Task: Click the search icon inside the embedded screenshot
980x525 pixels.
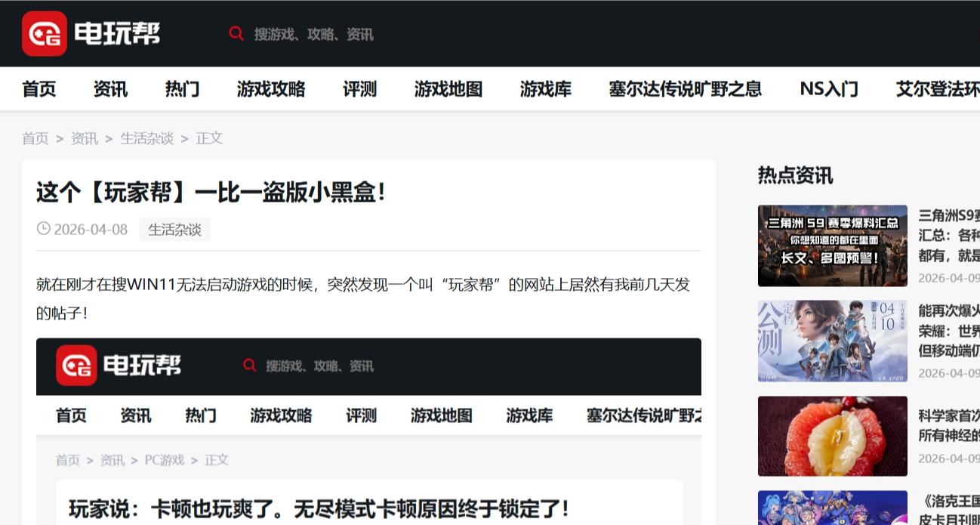Action: (x=250, y=366)
